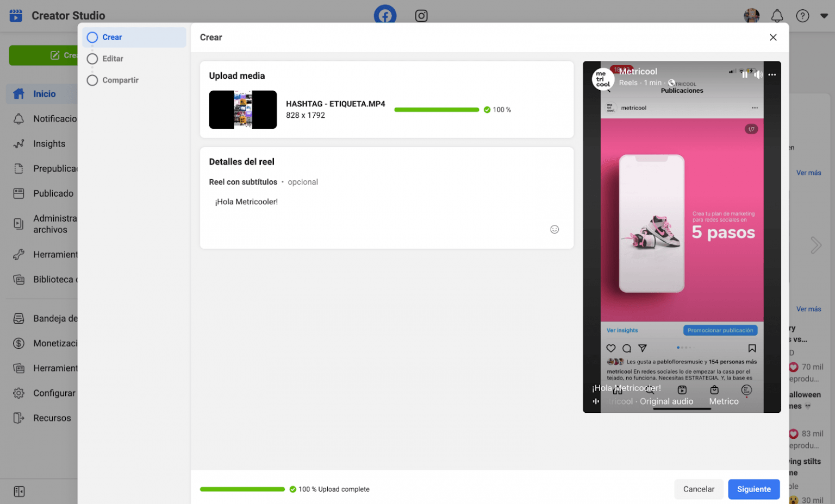
Task: Click the "Reel con subtítulos" label
Action: 243,182
